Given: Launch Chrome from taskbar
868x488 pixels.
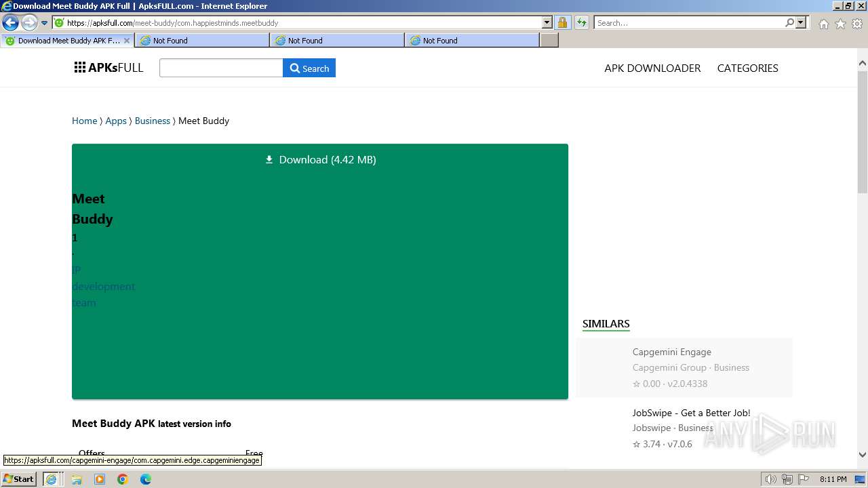Looking at the screenshot, I should 123,479.
